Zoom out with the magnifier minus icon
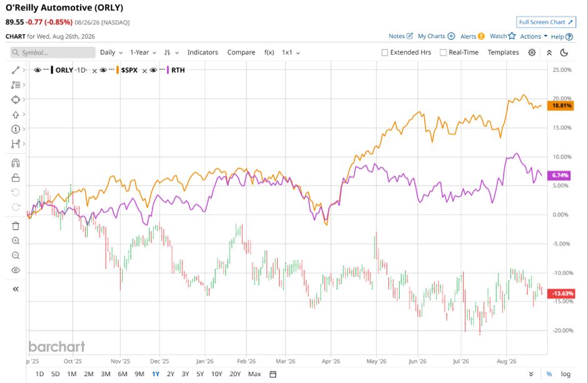588x383 pixels. 16,256
